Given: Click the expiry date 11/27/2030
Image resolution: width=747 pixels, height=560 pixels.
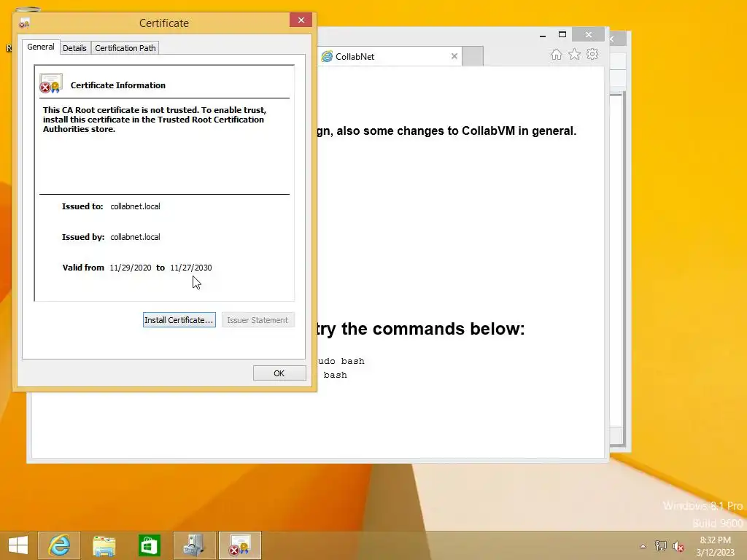Looking at the screenshot, I should 191,268.
